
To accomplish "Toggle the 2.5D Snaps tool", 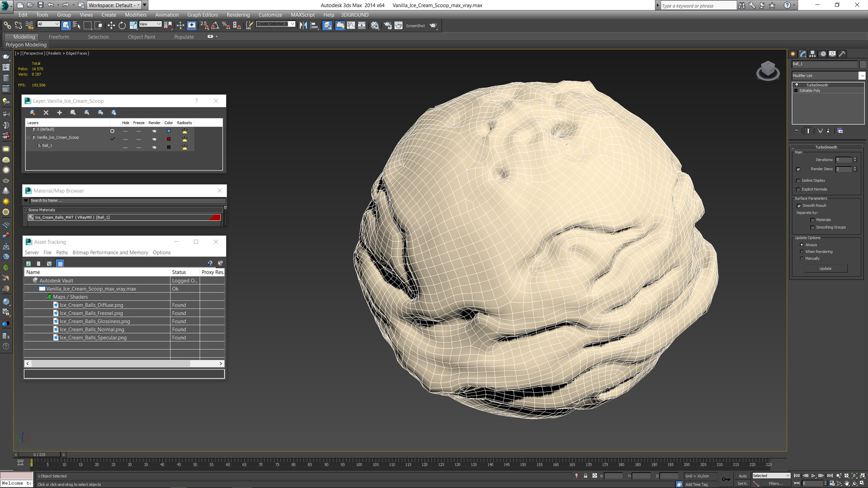I will click(x=204, y=25).
